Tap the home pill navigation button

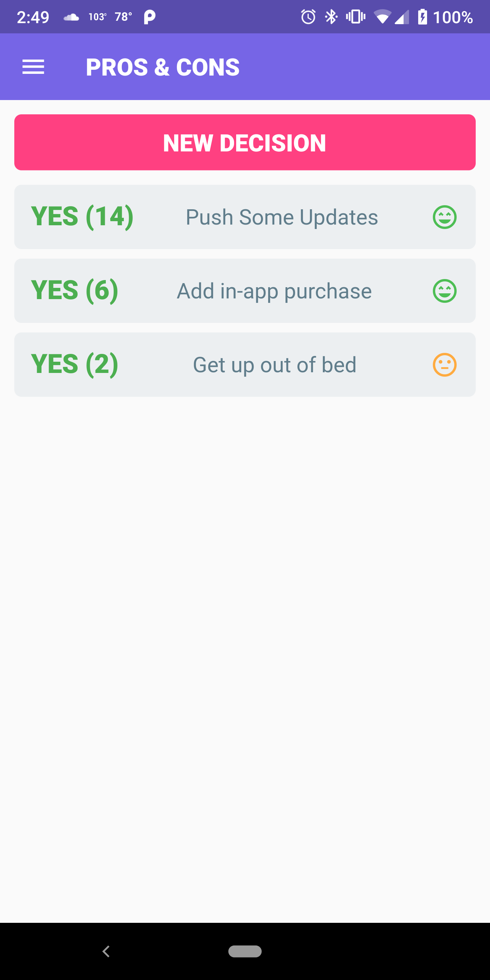(x=245, y=951)
